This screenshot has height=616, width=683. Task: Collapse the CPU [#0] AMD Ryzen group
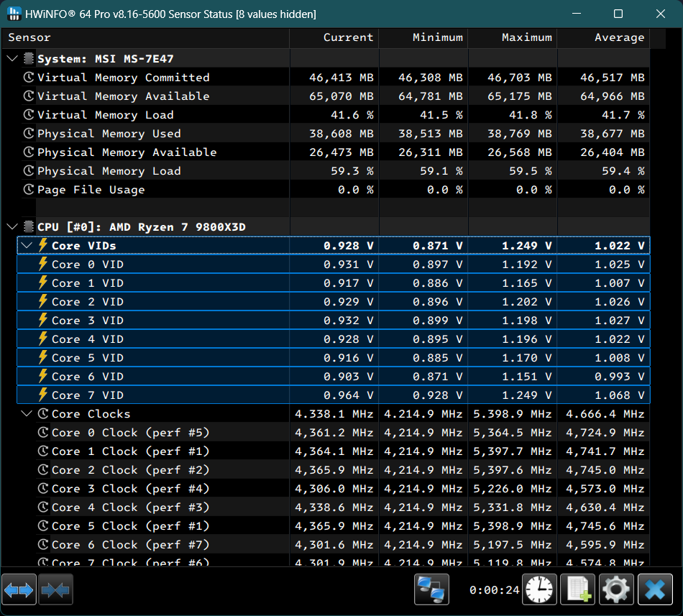point(12,226)
